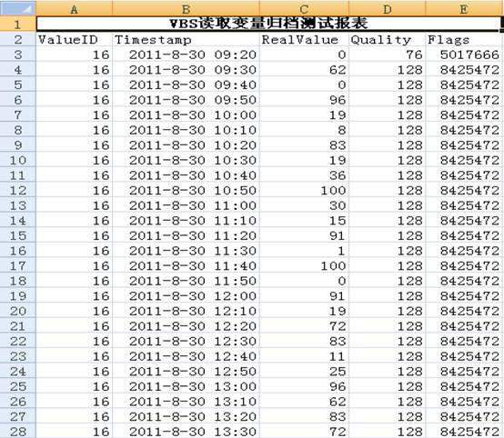Select cell with timestamp 2011-8-30 09:40
This screenshot has height=438, width=504.
pos(186,85)
